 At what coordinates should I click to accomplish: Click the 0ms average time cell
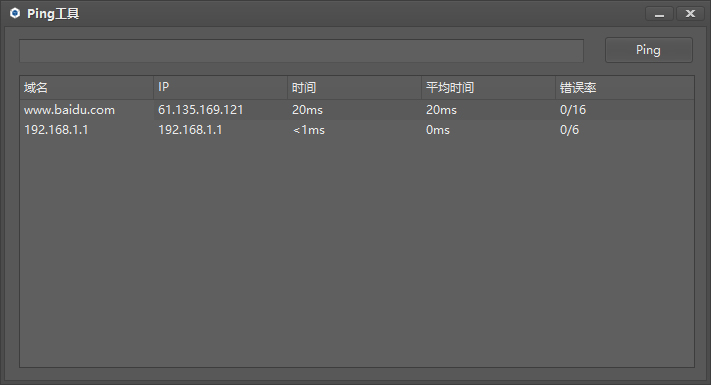[488, 130]
